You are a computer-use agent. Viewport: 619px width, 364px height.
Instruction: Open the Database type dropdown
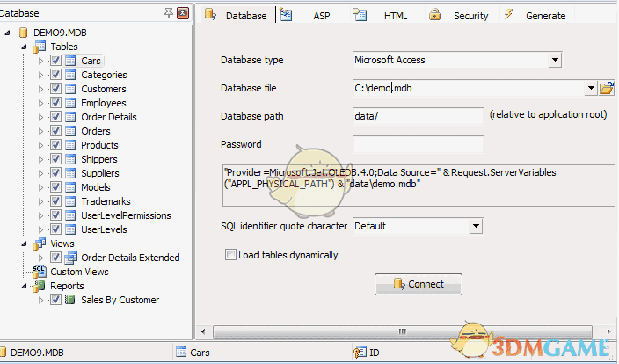[555, 60]
